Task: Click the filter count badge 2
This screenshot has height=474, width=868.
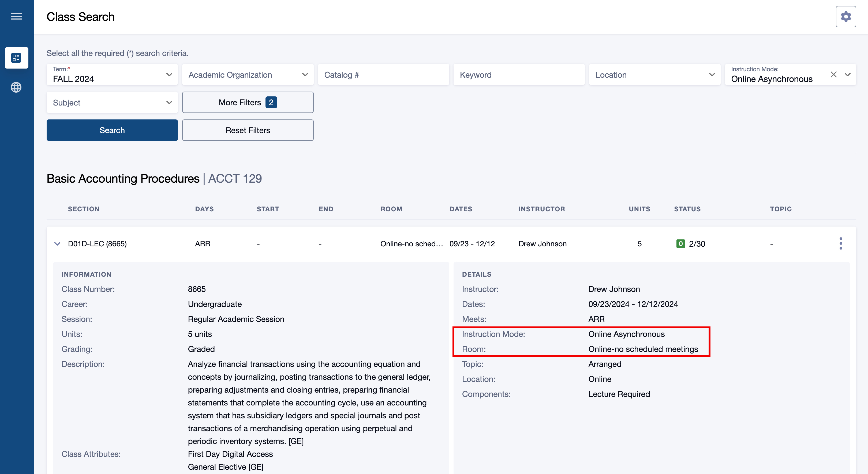Action: 271,102
